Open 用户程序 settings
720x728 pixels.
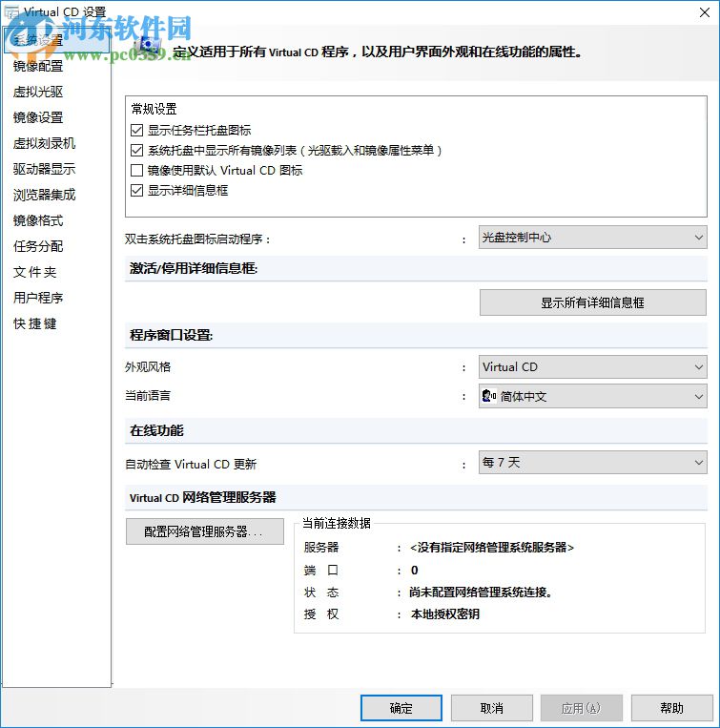(38, 298)
